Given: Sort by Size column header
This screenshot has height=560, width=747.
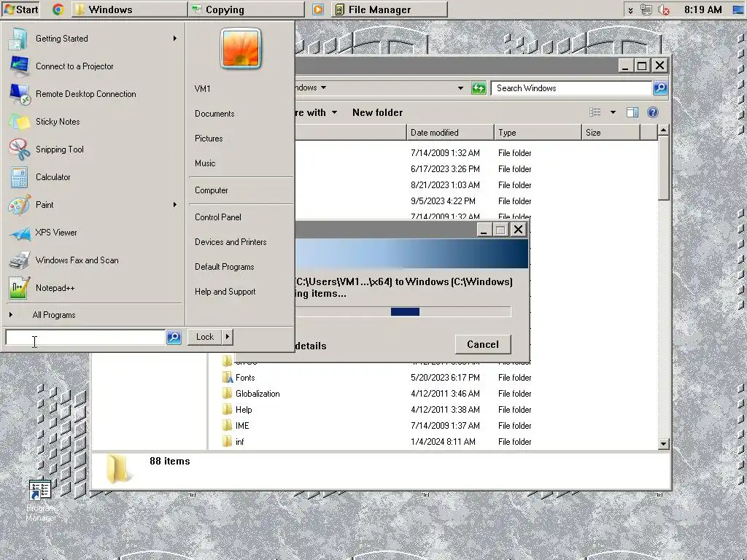Looking at the screenshot, I should [611, 133].
